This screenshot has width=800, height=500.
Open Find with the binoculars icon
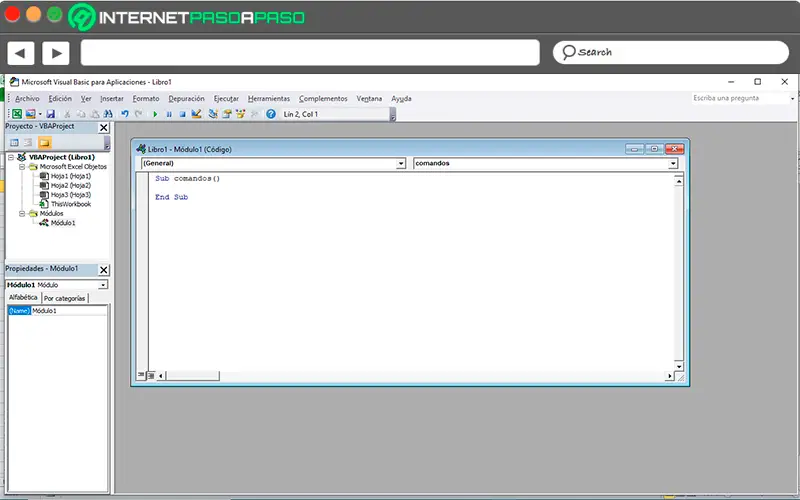click(x=108, y=114)
